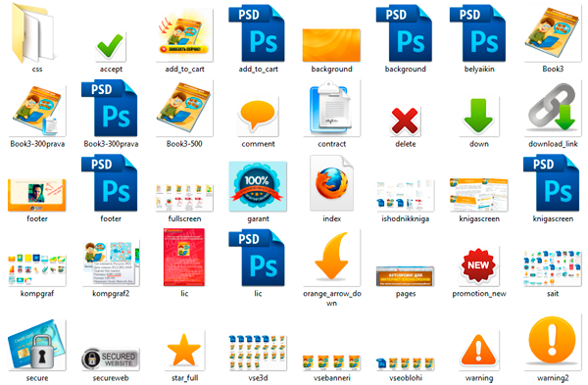This screenshot has width=588, height=385.
Task: Select the secure credit card padlock image
Action: coord(37,345)
